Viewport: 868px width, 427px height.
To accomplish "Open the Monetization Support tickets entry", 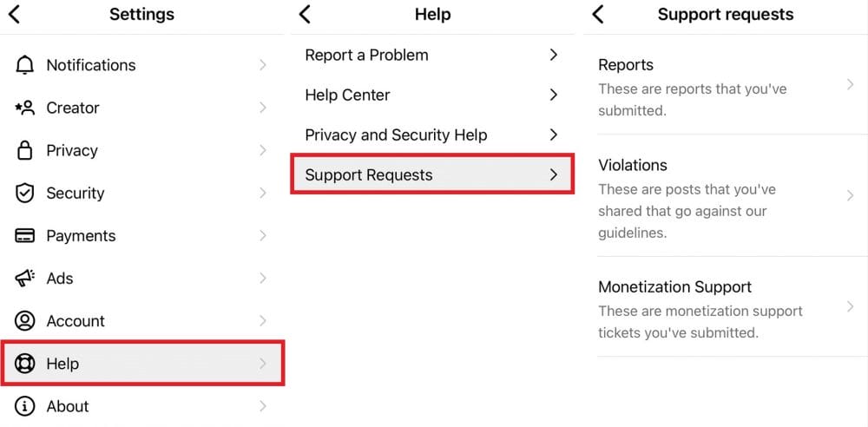I will click(732, 308).
